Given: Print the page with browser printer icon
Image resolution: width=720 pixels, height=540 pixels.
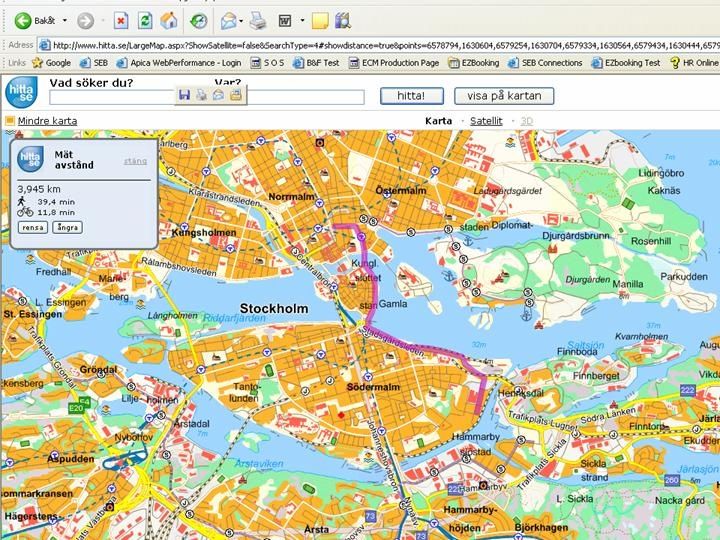Looking at the screenshot, I should [x=258, y=21].
